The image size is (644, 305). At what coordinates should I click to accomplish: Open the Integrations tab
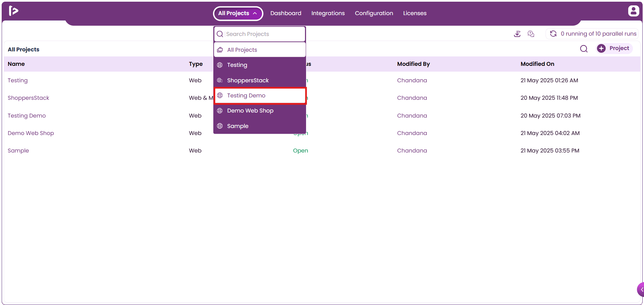tap(328, 13)
